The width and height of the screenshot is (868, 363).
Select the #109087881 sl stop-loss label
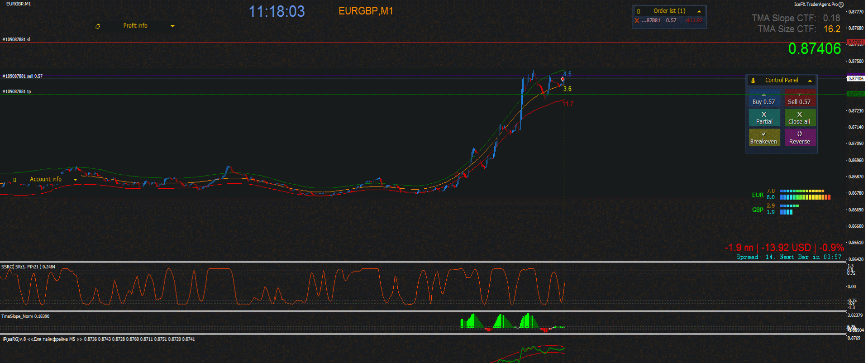point(16,40)
